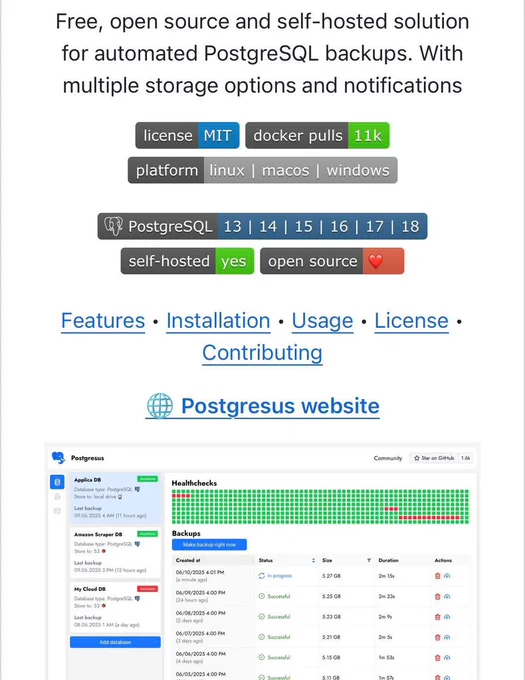Viewport: 525px width, 680px height.
Task: Click the Postgresus elephant logo in screenshot
Action: pos(58,458)
